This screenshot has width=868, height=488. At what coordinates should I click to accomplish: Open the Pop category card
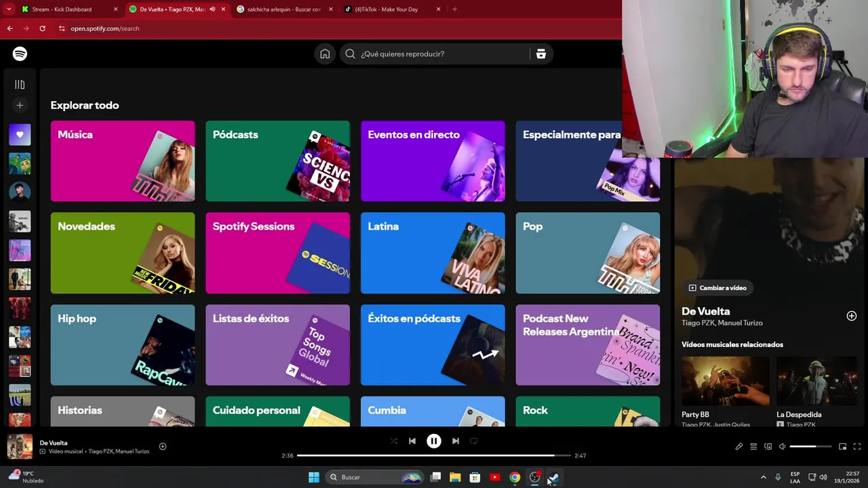click(x=588, y=253)
